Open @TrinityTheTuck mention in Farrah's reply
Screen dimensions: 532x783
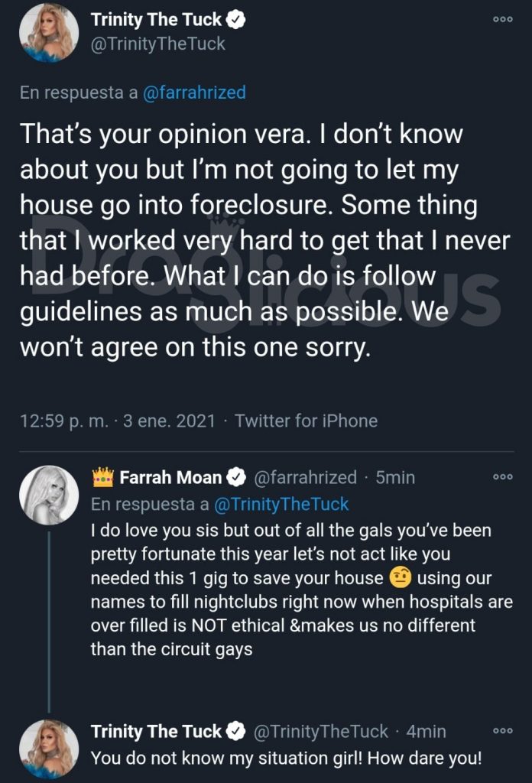pos(281,504)
